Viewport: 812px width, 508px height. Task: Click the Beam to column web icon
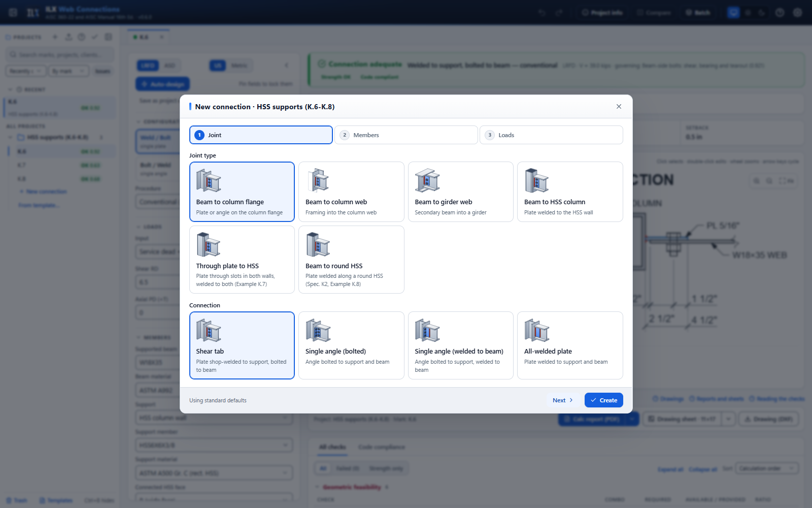318,180
